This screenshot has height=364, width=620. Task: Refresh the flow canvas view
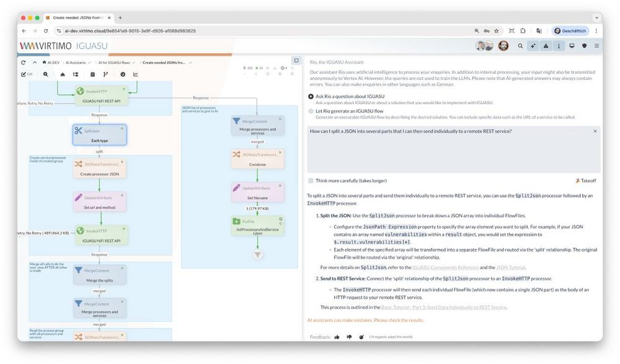click(24, 63)
